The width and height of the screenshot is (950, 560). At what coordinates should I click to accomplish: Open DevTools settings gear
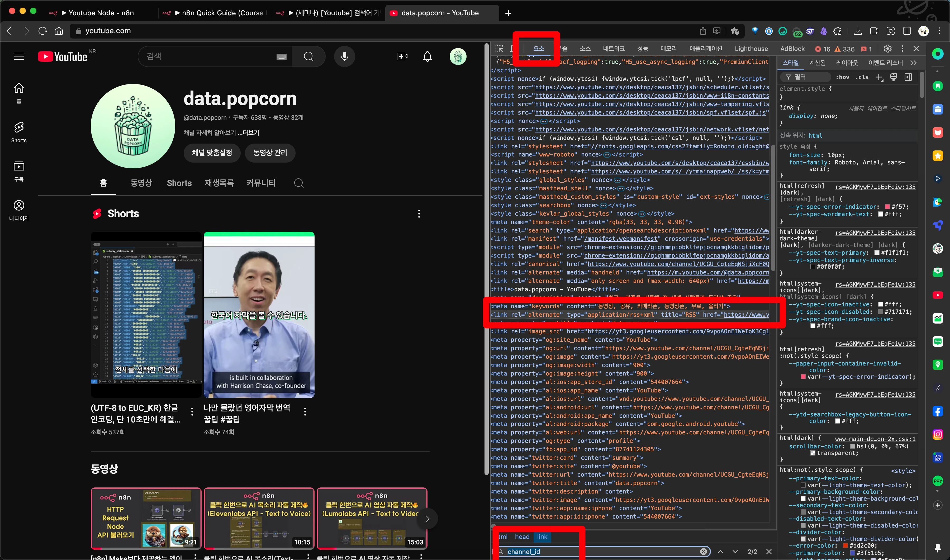887,49
